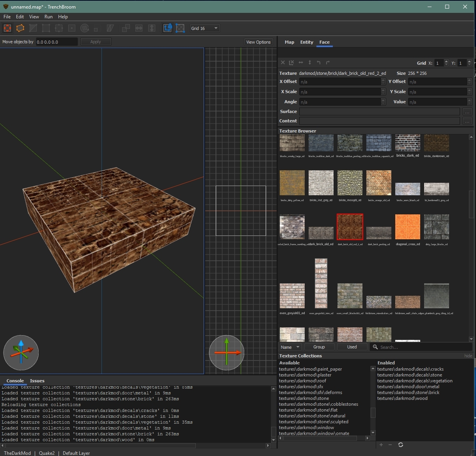Select the diagonal_cross_ed orange texture thumbnail

click(x=408, y=227)
